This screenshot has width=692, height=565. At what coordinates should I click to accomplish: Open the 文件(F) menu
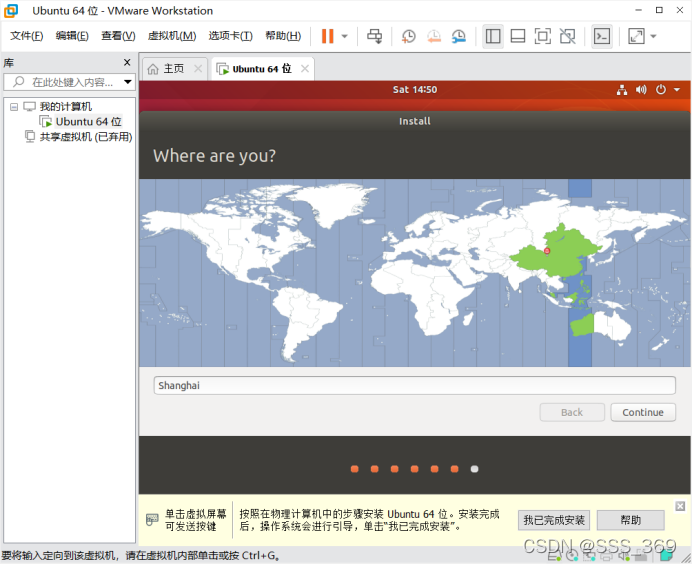pyautogui.click(x=26, y=36)
